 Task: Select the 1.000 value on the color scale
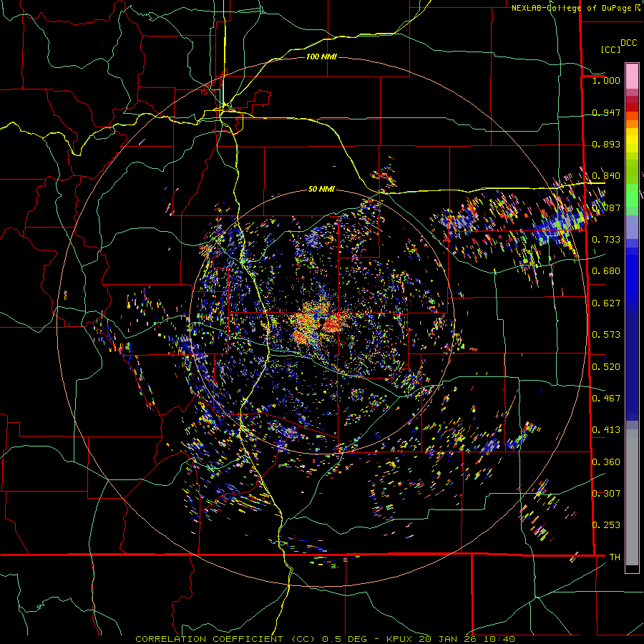point(606,80)
